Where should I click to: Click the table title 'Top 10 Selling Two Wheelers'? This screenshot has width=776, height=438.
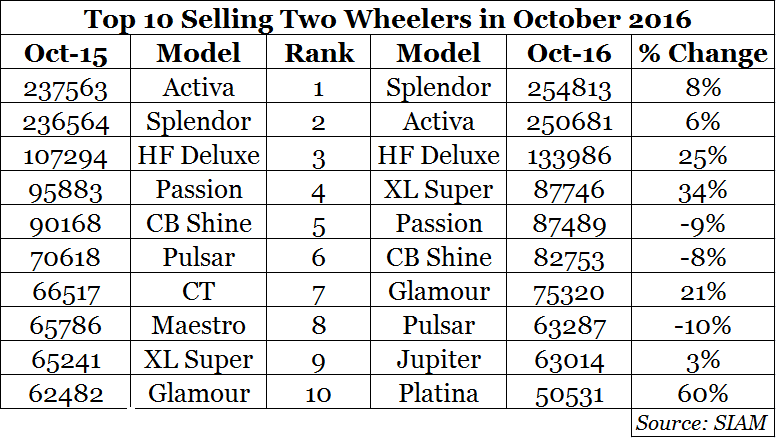tap(387, 20)
